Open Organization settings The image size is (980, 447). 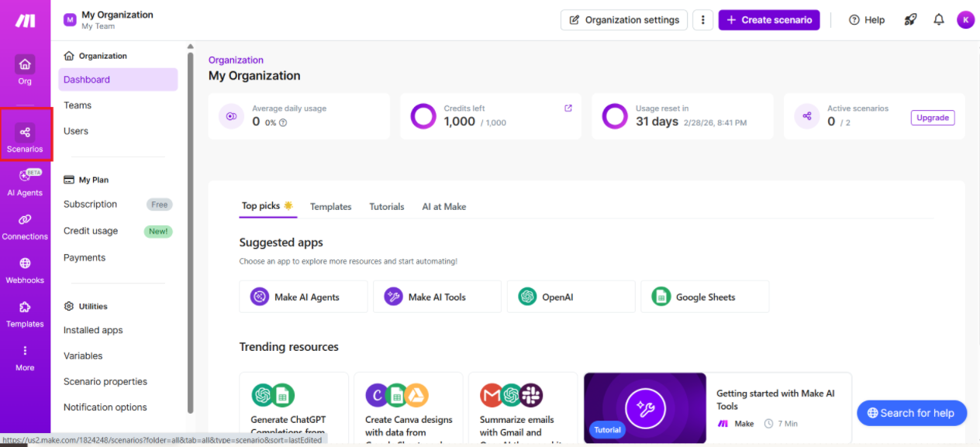tap(624, 20)
